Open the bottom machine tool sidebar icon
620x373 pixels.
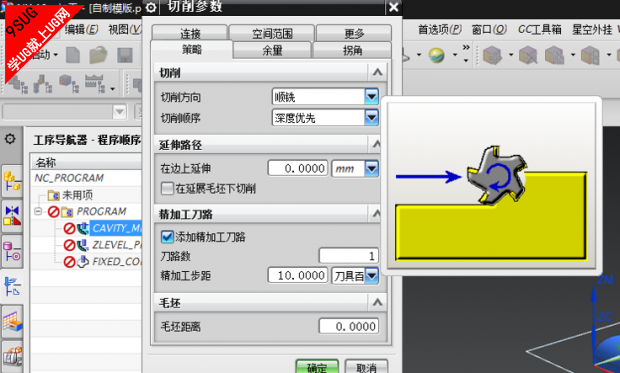[12, 356]
